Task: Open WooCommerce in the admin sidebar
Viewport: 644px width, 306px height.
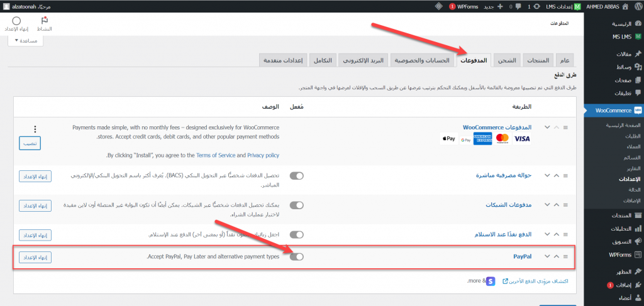Action: click(x=614, y=111)
